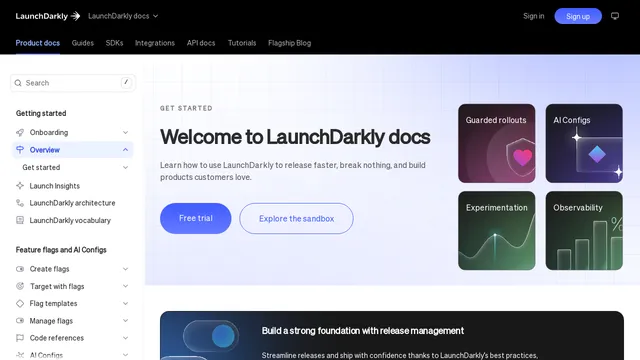The image size is (640, 360).
Task: Expand the Manage flags chevron
Action: (125, 321)
